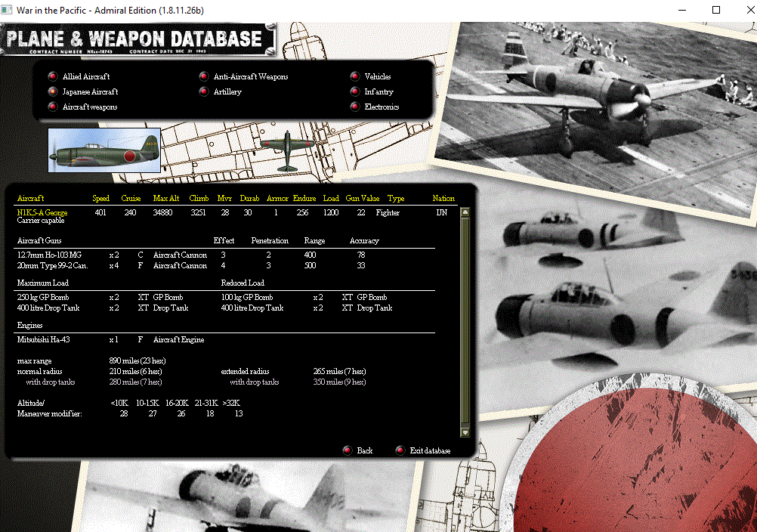
Task: Click the max range value 890 miles
Action: (x=137, y=360)
